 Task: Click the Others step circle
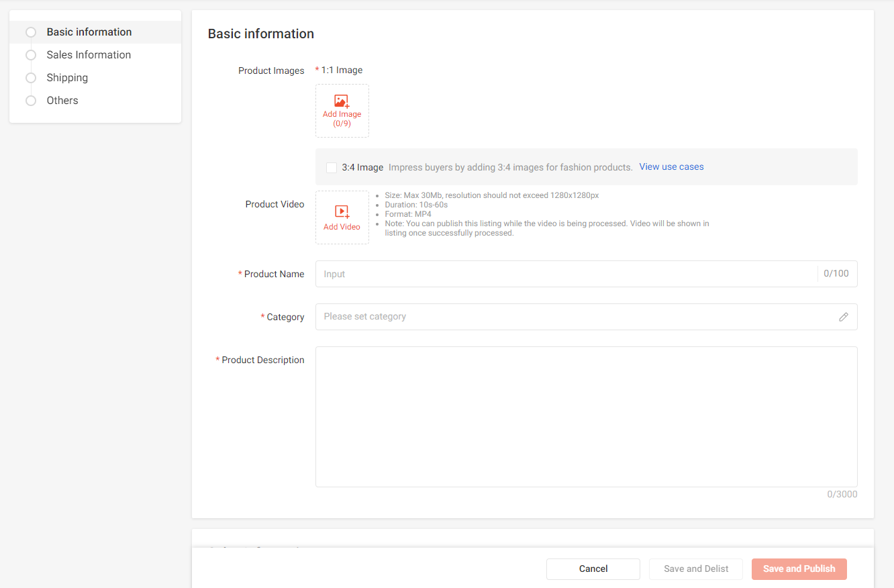31,101
